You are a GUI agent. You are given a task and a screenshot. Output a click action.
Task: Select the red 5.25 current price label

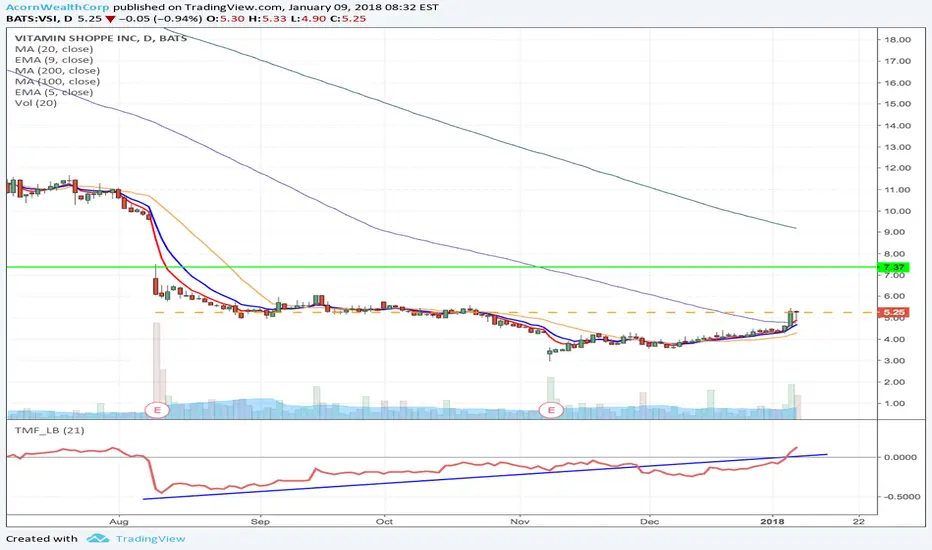(x=894, y=312)
